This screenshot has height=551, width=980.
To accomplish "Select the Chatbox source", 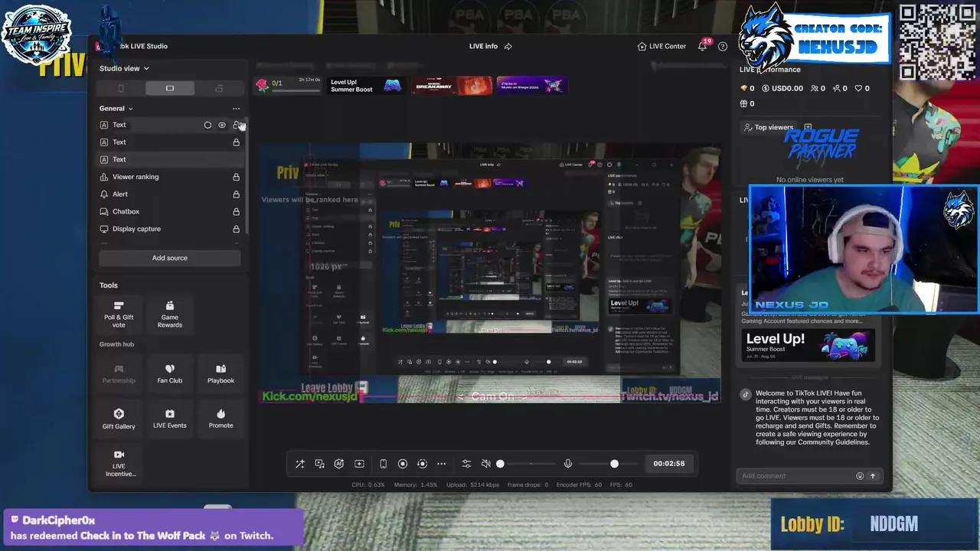I will 170,212.
